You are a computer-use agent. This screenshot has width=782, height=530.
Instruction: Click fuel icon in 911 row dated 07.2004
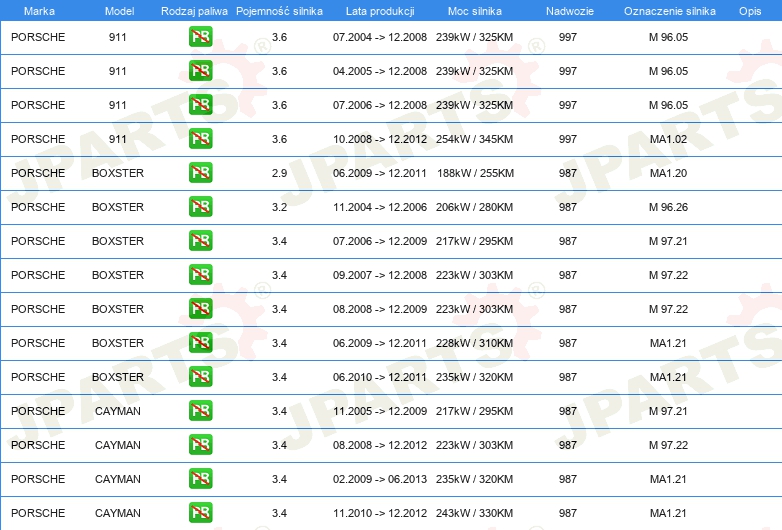pyautogui.click(x=200, y=36)
